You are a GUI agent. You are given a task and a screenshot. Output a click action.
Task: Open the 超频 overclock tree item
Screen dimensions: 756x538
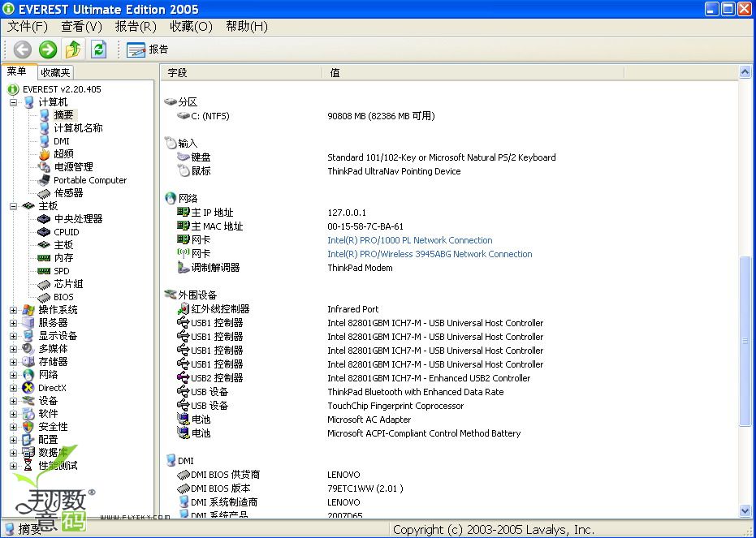coord(63,153)
